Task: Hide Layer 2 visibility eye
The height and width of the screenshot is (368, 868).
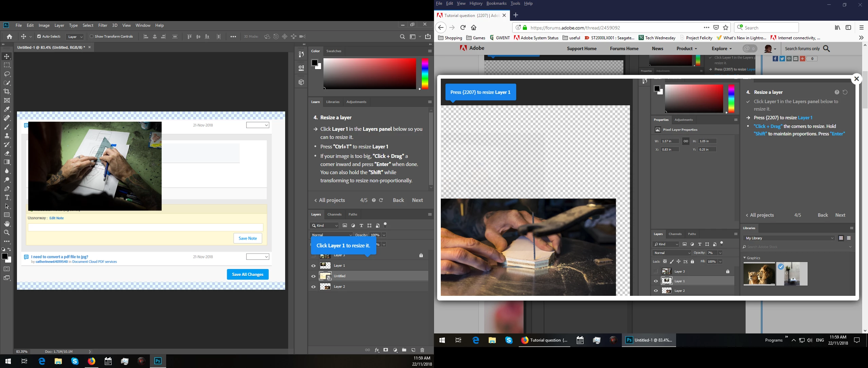Action: tap(313, 287)
